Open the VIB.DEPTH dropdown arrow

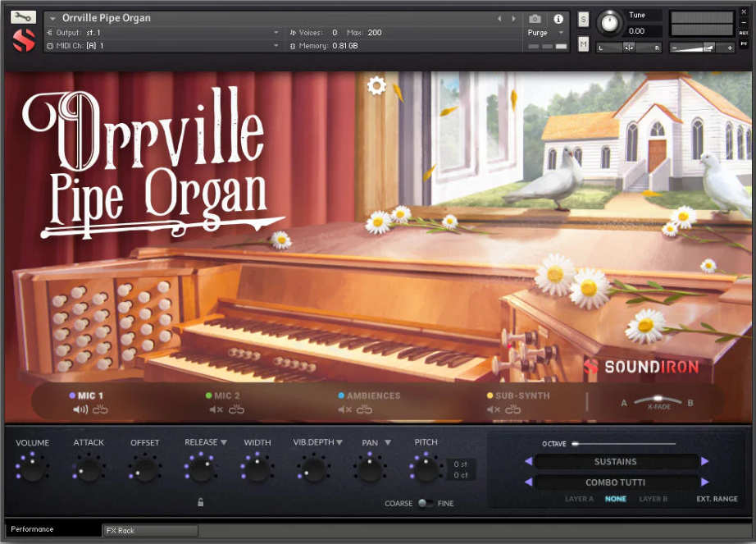click(x=338, y=441)
